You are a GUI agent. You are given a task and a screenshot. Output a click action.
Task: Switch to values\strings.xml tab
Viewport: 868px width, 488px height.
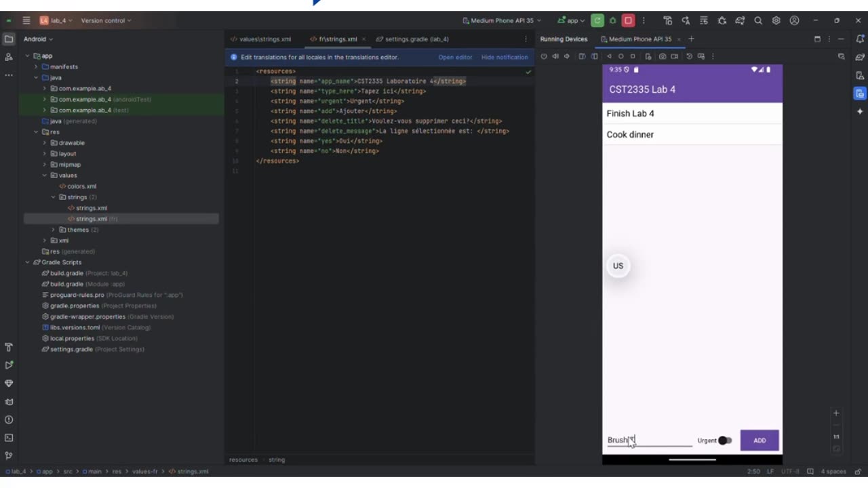(x=261, y=39)
